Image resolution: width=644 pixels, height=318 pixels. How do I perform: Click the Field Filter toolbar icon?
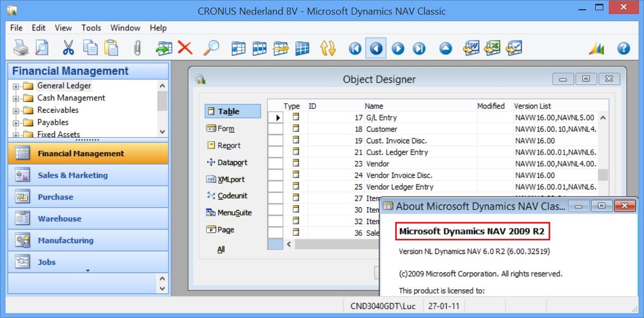click(x=238, y=48)
